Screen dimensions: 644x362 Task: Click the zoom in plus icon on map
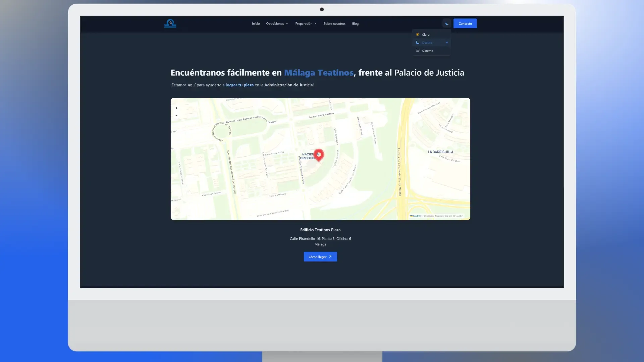click(x=176, y=108)
